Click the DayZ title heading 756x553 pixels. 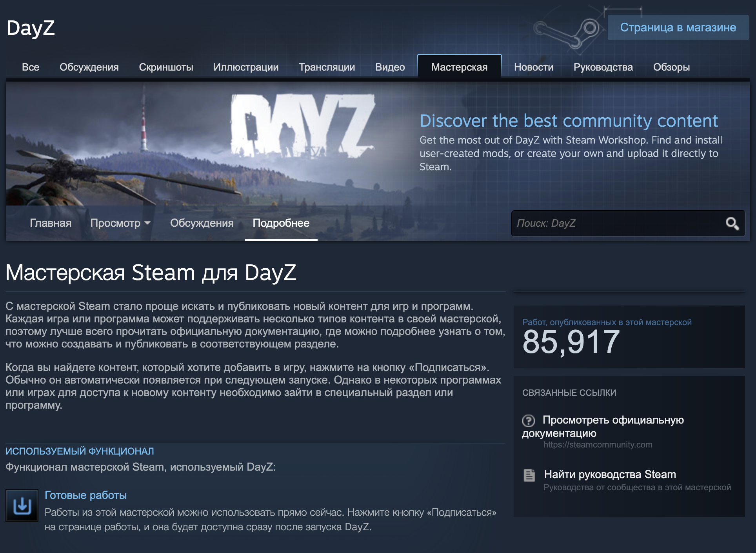coord(31,28)
